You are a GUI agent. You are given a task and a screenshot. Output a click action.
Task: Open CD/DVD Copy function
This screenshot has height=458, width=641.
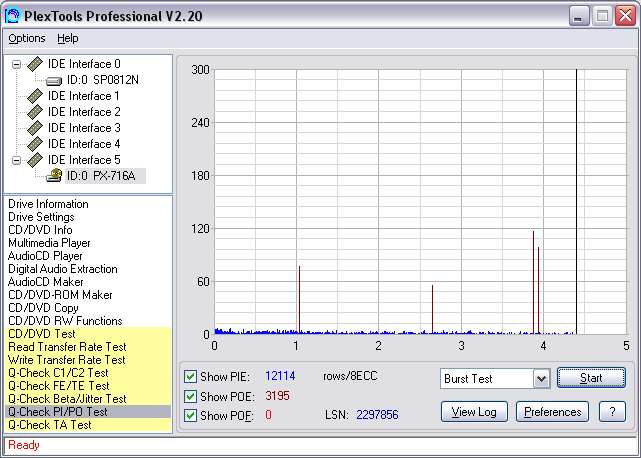click(x=43, y=308)
